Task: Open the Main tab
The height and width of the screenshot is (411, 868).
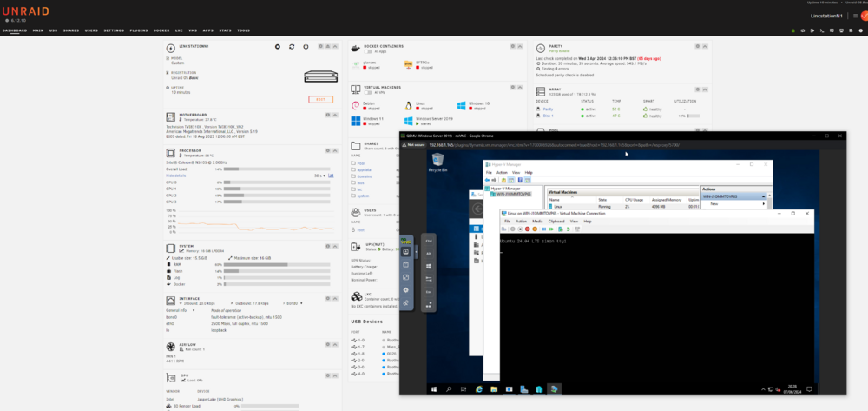Action: click(37, 30)
